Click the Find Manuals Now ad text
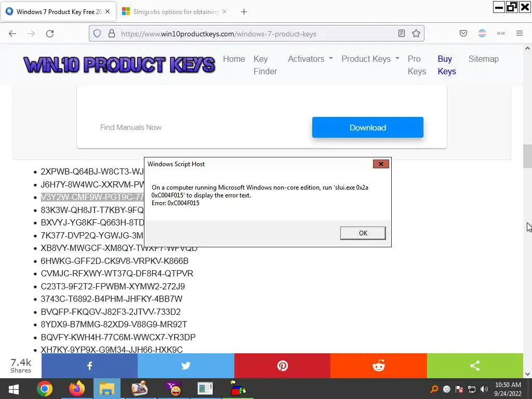The height and width of the screenshot is (399, 532). [131, 128]
